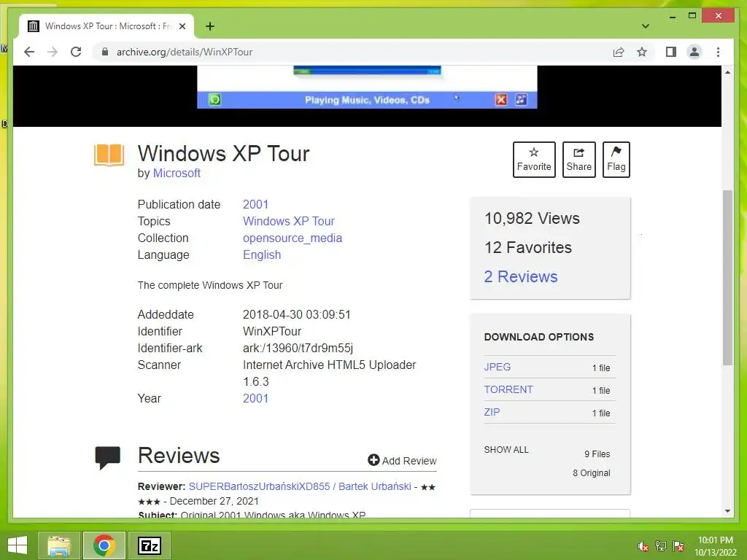Click the muted volume tray icon

coord(643,546)
